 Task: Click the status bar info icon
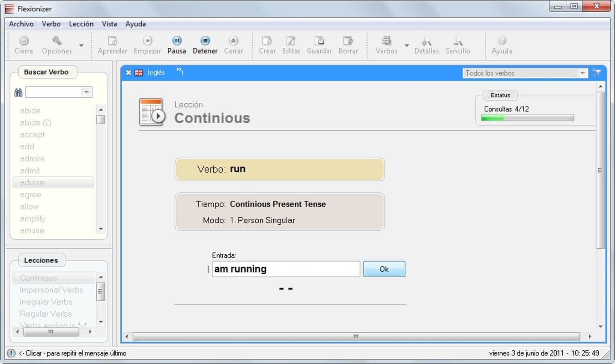tap(11, 353)
